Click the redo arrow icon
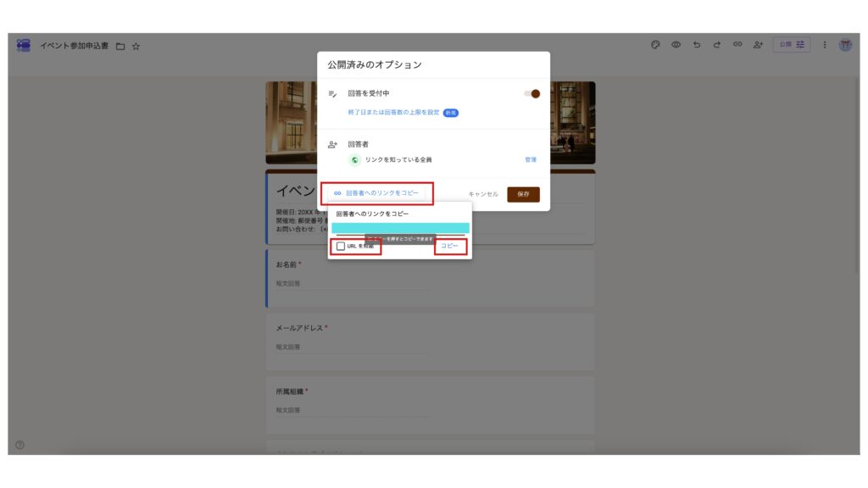The image size is (868, 488). [x=717, y=45]
